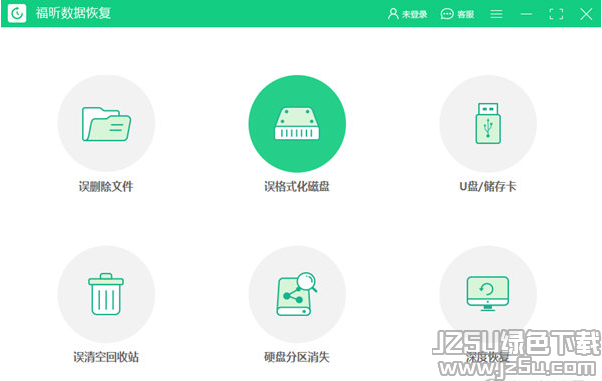
Task: Click the U盘/储存卡 label
Action: 488,187
